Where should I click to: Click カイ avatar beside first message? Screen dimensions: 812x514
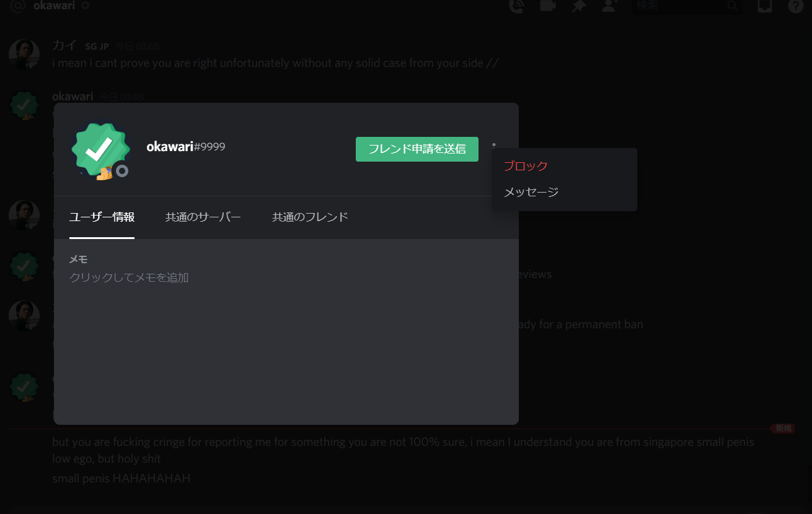coord(24,54)
